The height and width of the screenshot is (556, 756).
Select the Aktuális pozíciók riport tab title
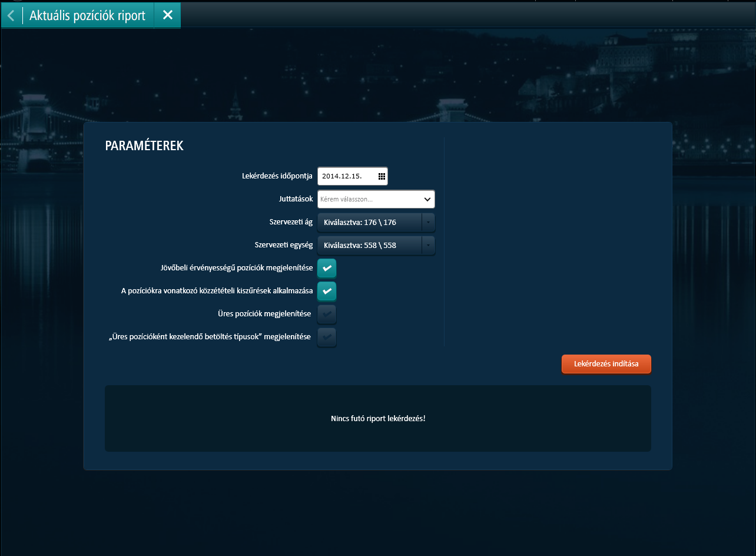click(87, 15)
